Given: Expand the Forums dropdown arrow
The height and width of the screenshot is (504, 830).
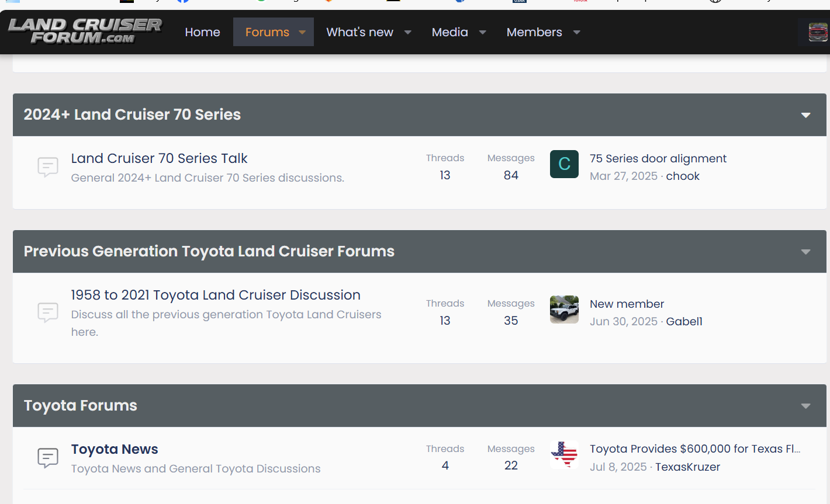Looking at the screenshot, I should tap(302, 32).
